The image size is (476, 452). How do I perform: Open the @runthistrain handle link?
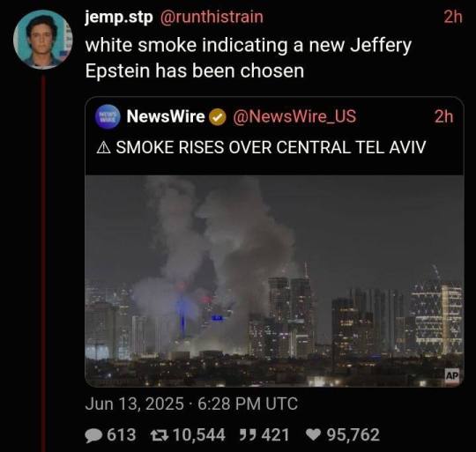pos(212,17)
